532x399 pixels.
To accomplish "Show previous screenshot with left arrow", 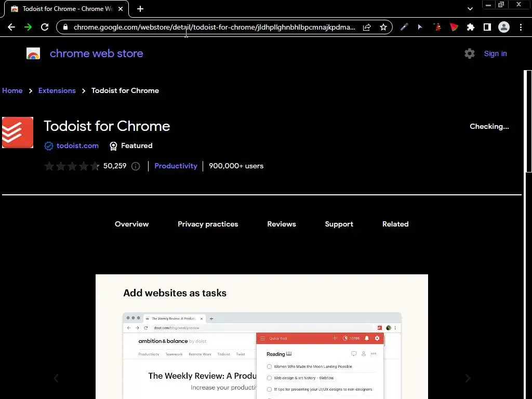I will 56,378.
